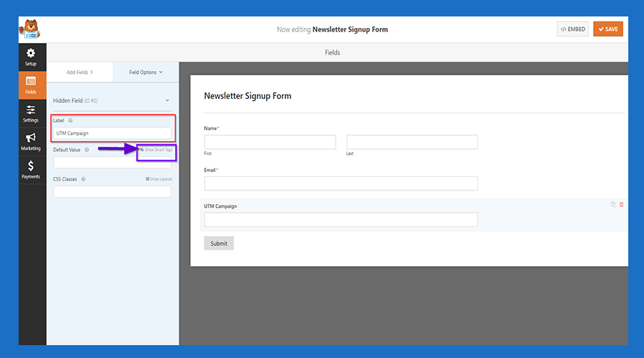
Task: Click the help icon beside Default Value
Action: tap(87, 150)
